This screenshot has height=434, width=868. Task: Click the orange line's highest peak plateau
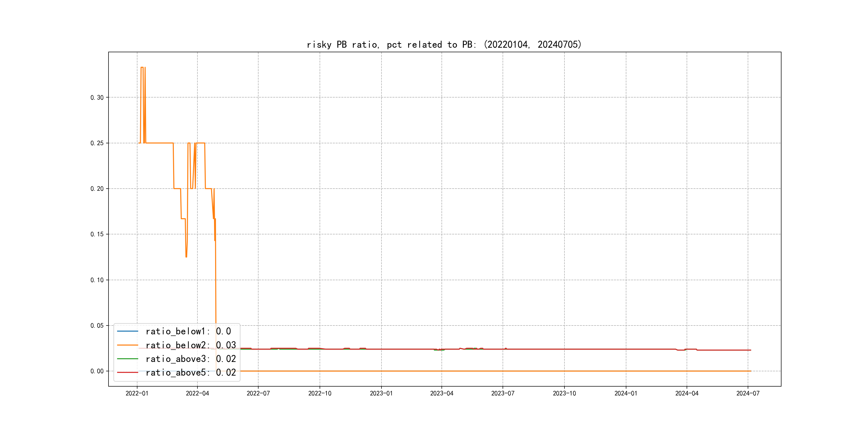coord(142,68)
